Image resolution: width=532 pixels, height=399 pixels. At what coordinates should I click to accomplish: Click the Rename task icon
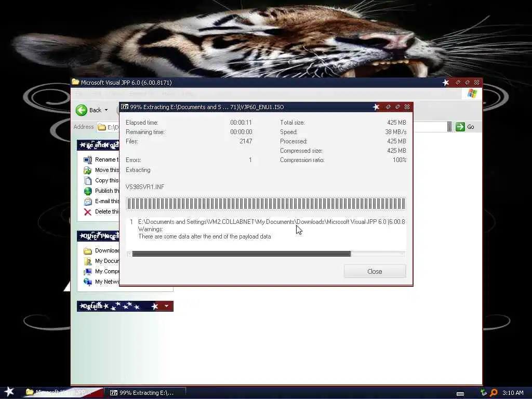click(x=87, y=159)
